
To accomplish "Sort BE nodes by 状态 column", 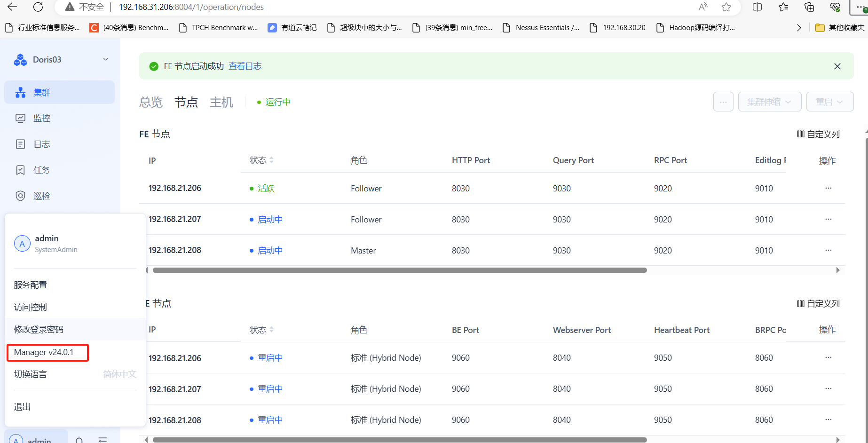I will [x=271, y=330].
